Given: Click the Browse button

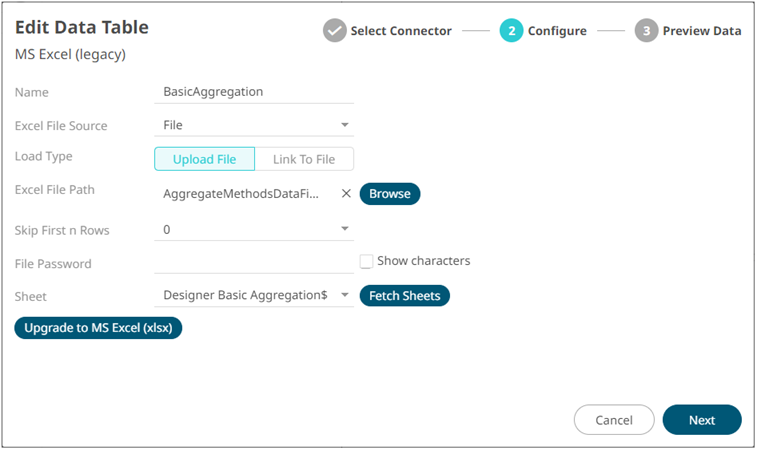Looking at the screenshot, I should click(x=390, y=194).
